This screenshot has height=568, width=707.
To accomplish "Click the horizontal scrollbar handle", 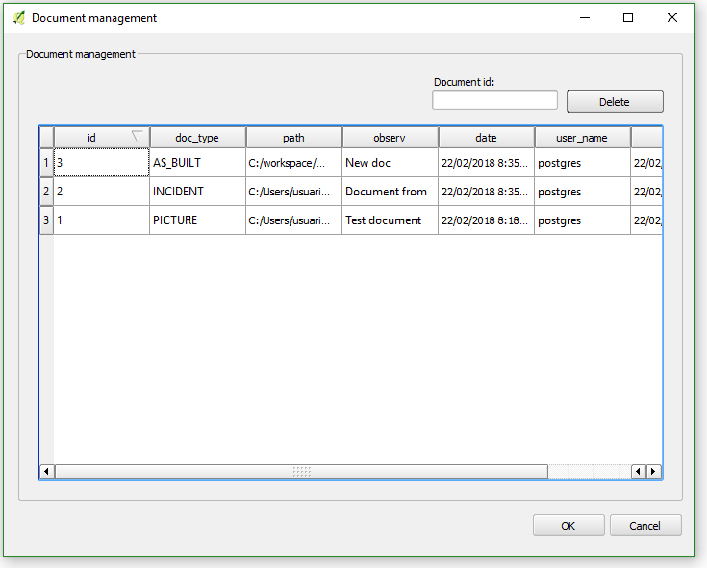I will (x=301, y=471).
